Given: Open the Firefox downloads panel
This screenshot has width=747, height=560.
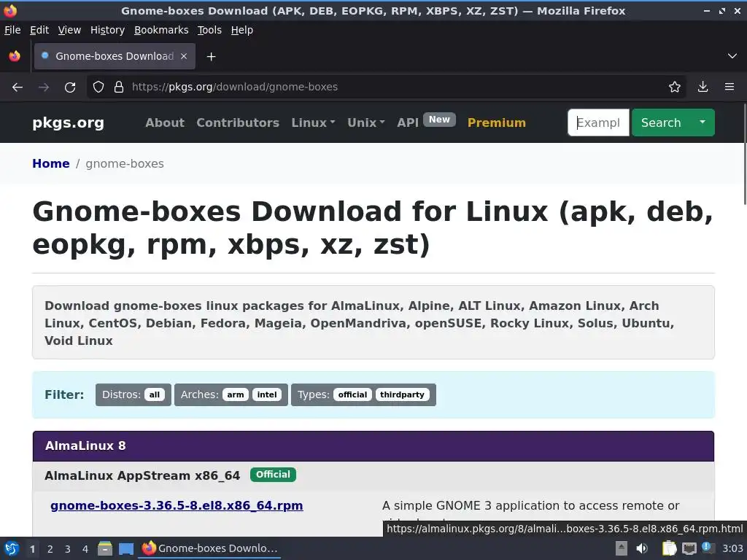Looking at the screenshot, I should coord(703,87).
